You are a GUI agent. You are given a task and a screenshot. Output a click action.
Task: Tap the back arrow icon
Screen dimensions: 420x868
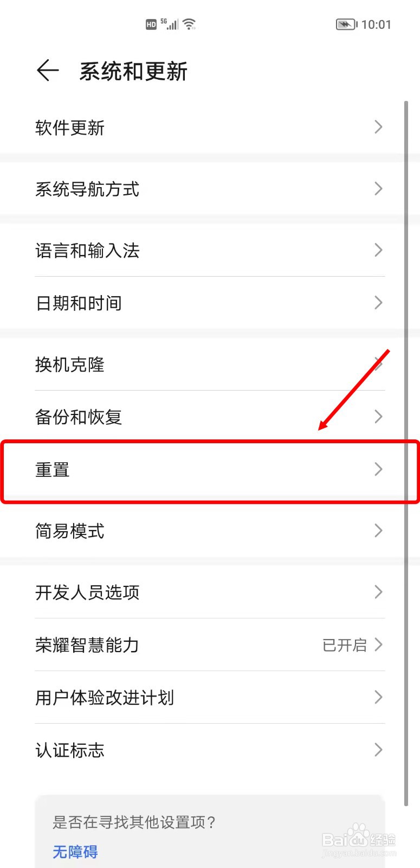point(48,71)
